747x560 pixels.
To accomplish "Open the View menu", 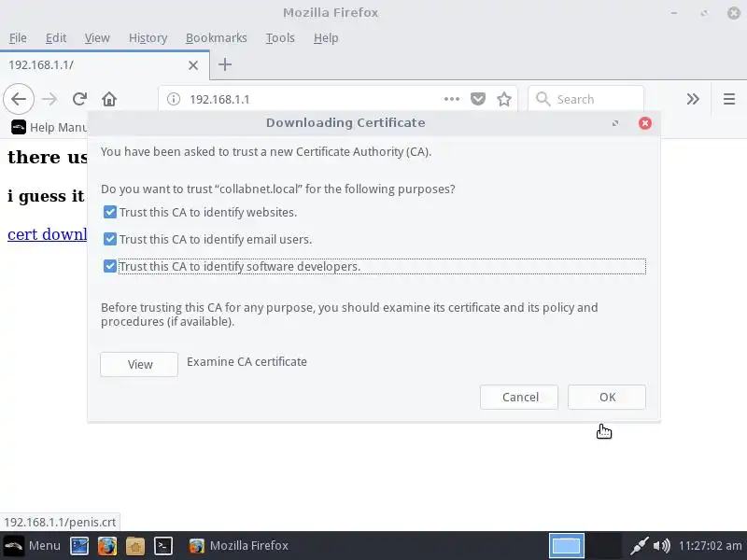I will click(97, 37).
